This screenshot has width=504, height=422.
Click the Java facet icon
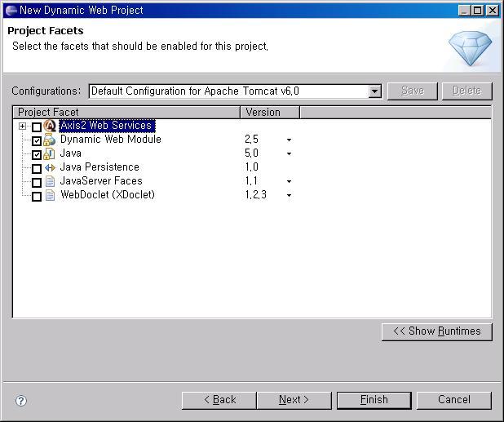(x=49, y=153)
